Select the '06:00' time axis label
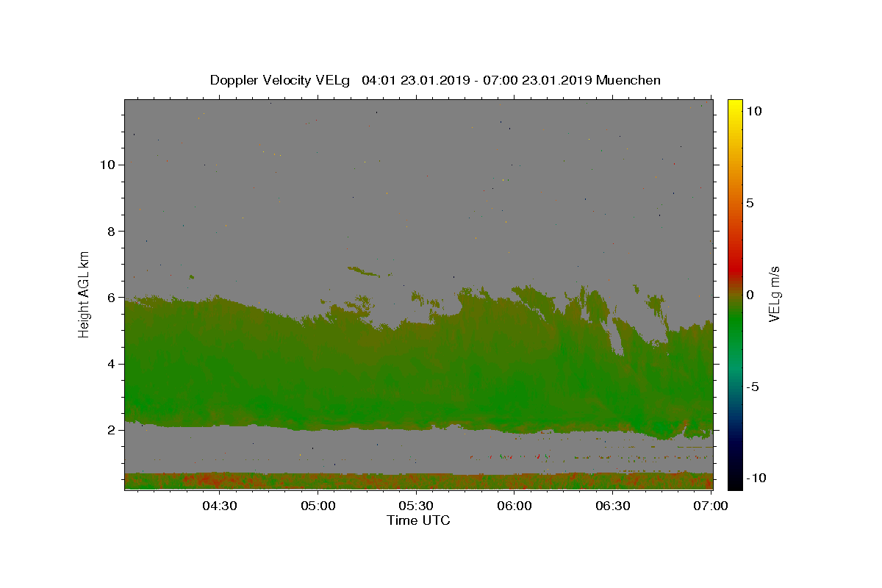 pyautogui.click(x=514, y=506)
